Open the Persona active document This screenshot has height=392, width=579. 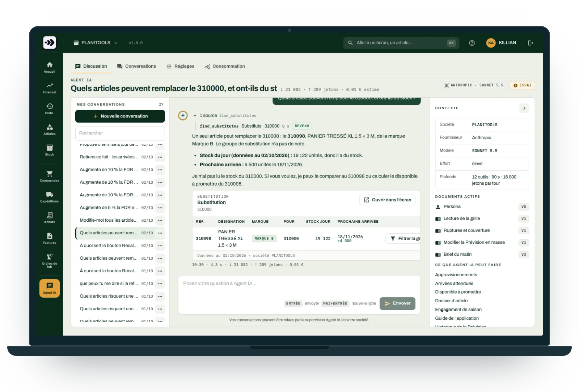click(482, 206)
